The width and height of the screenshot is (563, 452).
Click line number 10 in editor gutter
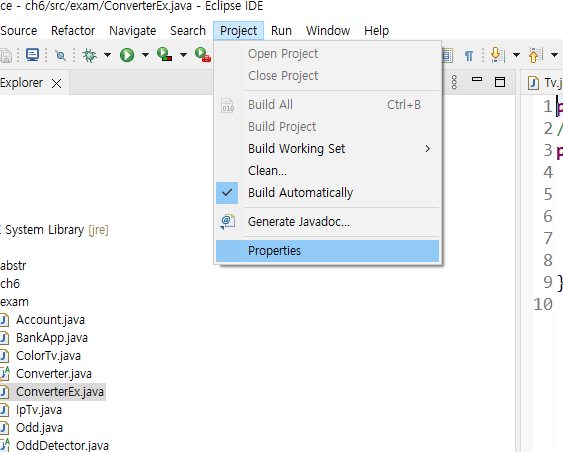point(543,304)
